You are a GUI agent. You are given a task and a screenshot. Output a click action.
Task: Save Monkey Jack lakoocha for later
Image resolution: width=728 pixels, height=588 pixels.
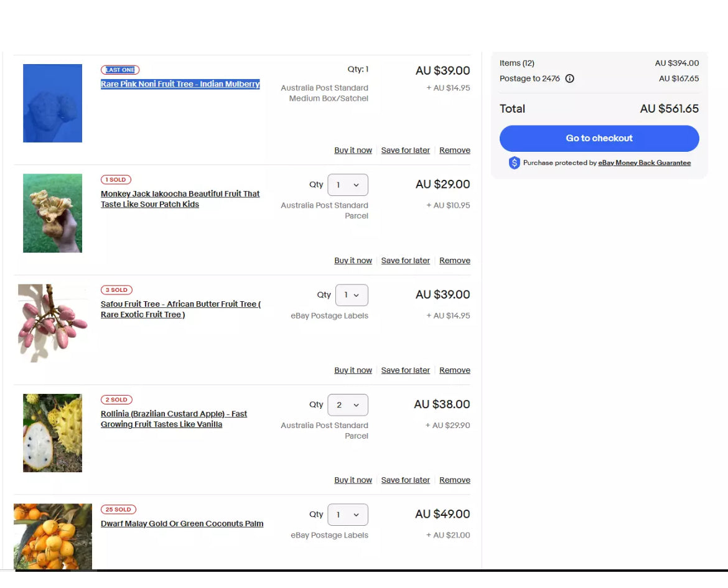click(405, 261)
